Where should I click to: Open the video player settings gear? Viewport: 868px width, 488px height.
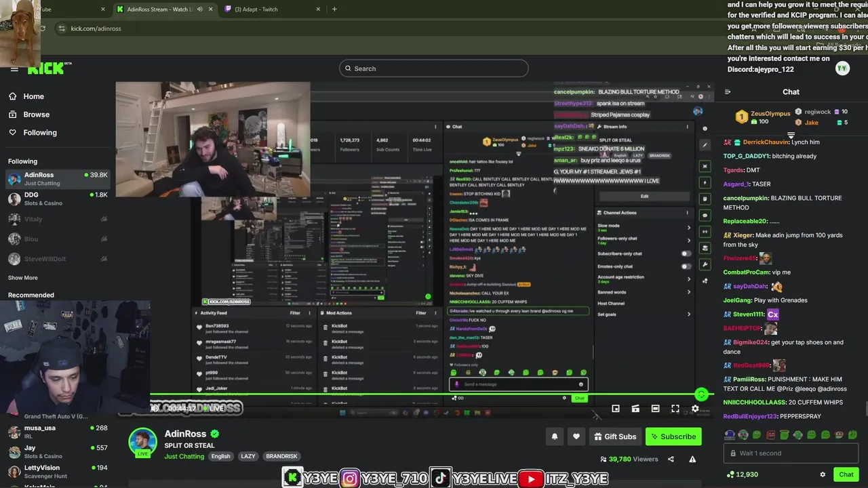[695, 409]
